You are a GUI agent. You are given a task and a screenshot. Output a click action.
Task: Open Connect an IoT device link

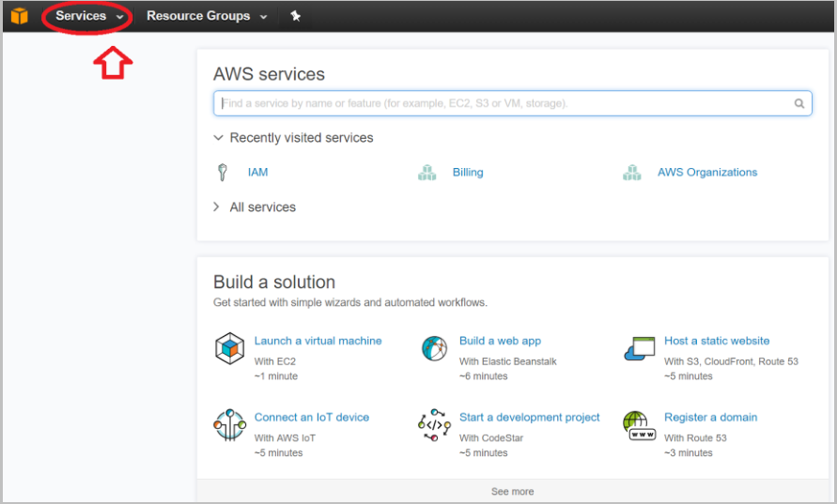coord(312,417)
